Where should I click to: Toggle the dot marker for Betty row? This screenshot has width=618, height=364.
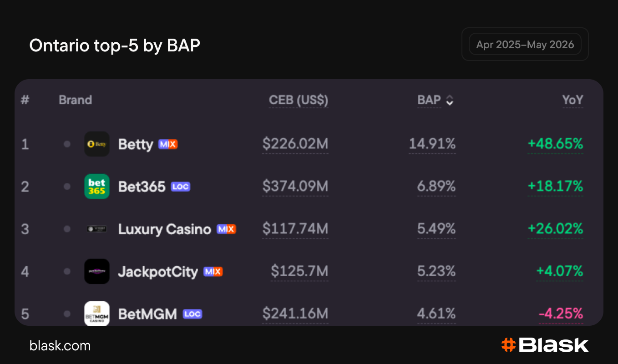pyautogui.click(x=67, y=144)
